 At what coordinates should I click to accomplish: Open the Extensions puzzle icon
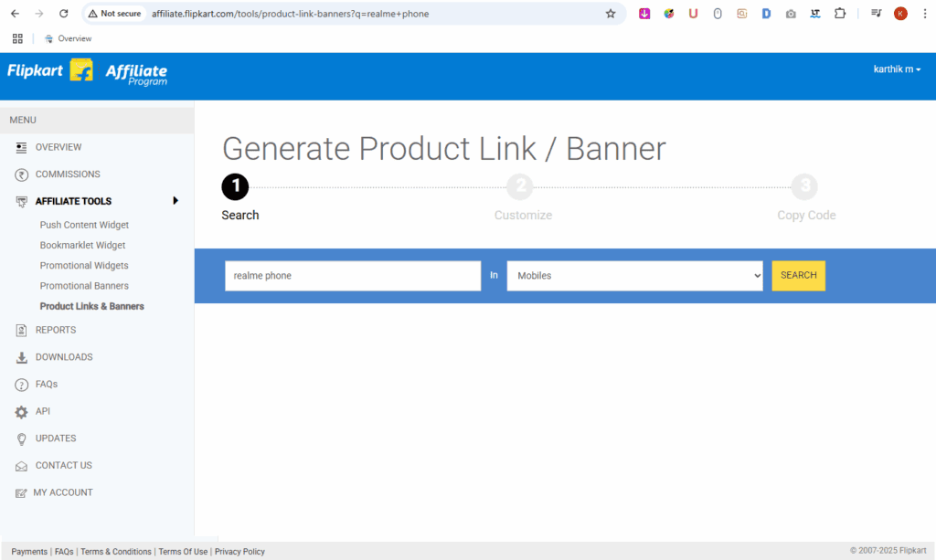(840, 13)
